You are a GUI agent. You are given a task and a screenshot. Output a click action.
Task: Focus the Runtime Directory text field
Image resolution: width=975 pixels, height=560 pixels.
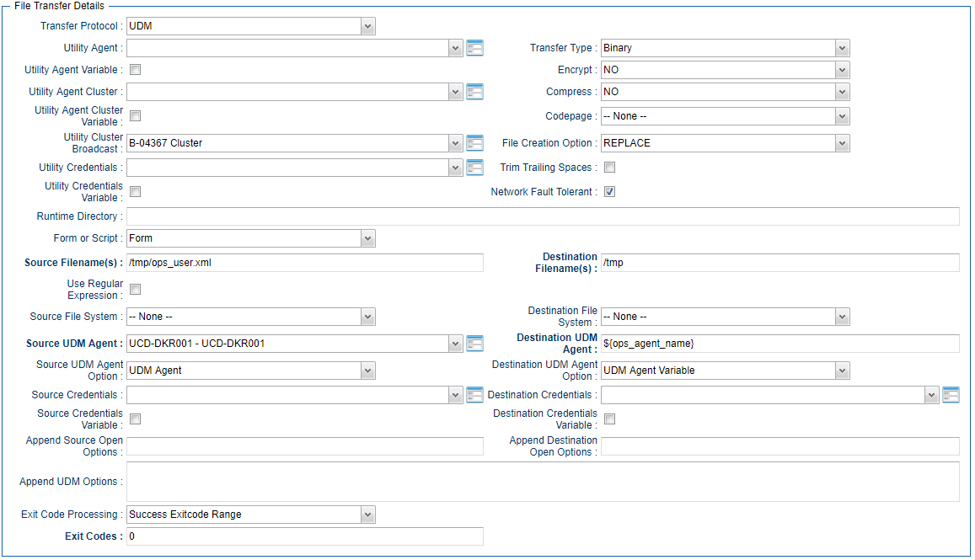(542, 216)
